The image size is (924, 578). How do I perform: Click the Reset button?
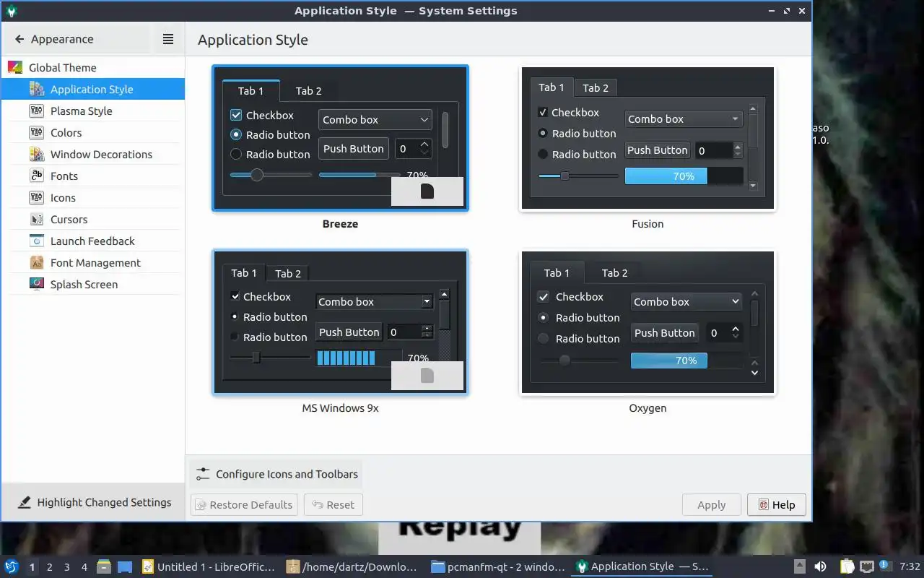[334, 504]
